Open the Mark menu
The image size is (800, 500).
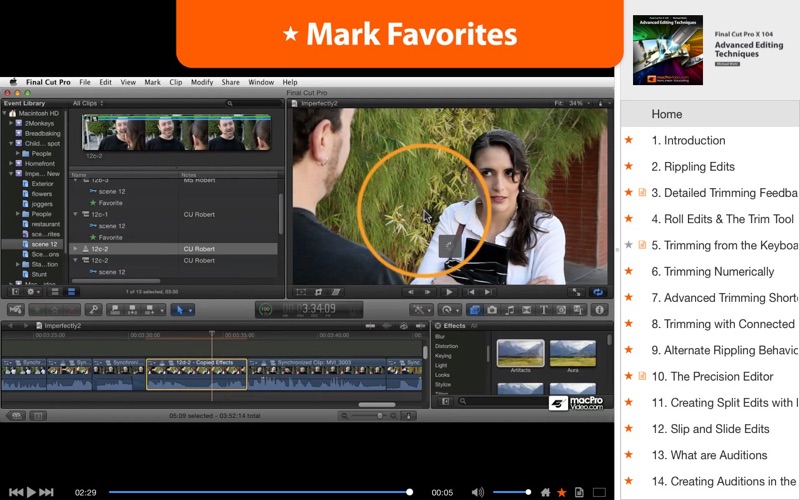[152, 82]
